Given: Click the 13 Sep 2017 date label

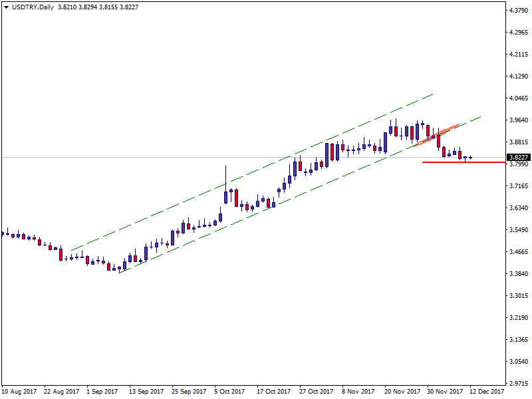Looking at the screenshot, I should point(146,392).
